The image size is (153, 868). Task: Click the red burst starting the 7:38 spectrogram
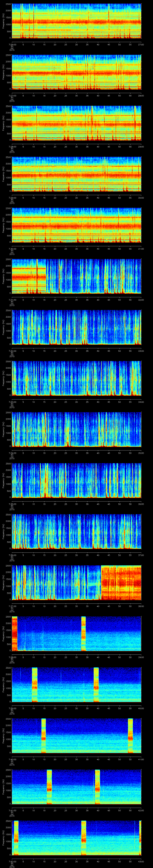[14, 633]
